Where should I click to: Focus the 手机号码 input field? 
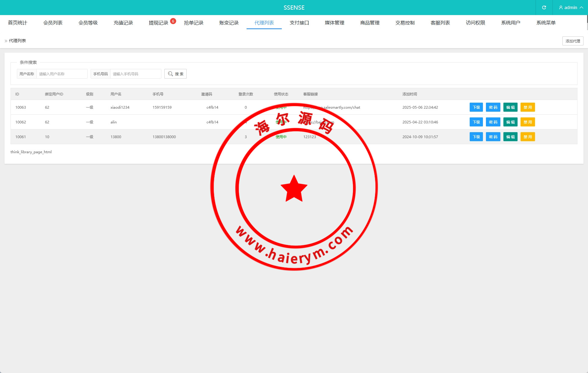coord(135,74)
